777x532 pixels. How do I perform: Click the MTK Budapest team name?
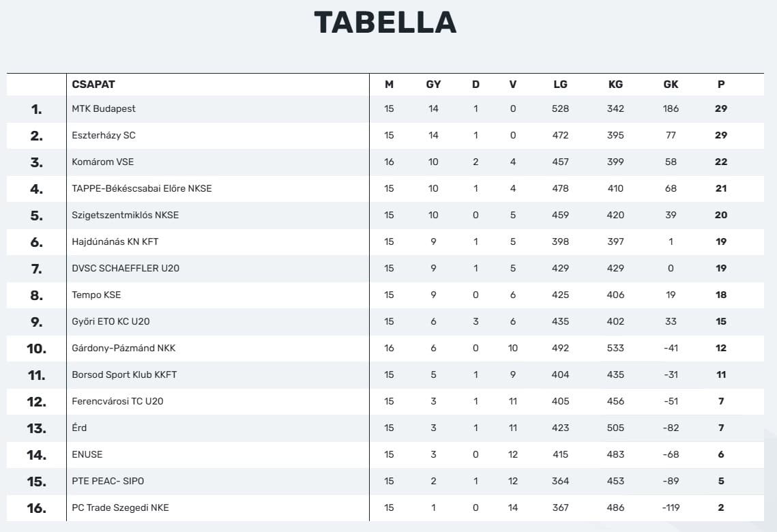[104, 108]
